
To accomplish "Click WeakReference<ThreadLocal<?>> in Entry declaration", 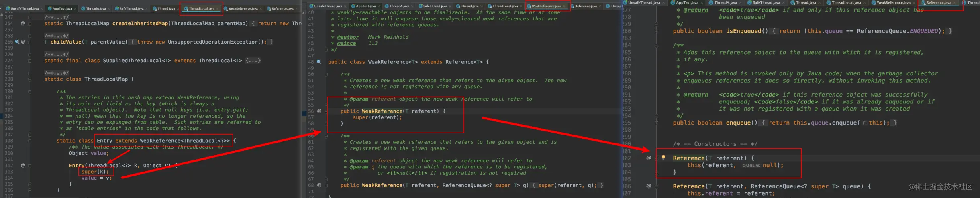I will point(185,141).
